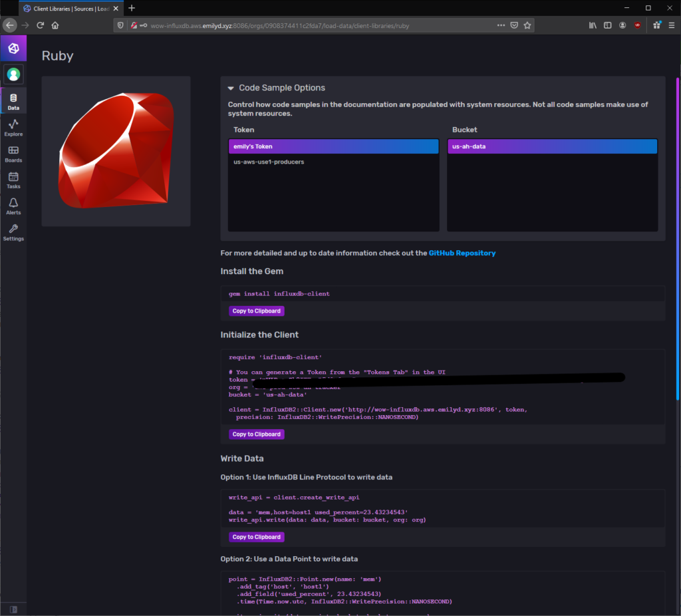
Task: Select the Data icon in the sidebar
Action: [x=13, y=98]
